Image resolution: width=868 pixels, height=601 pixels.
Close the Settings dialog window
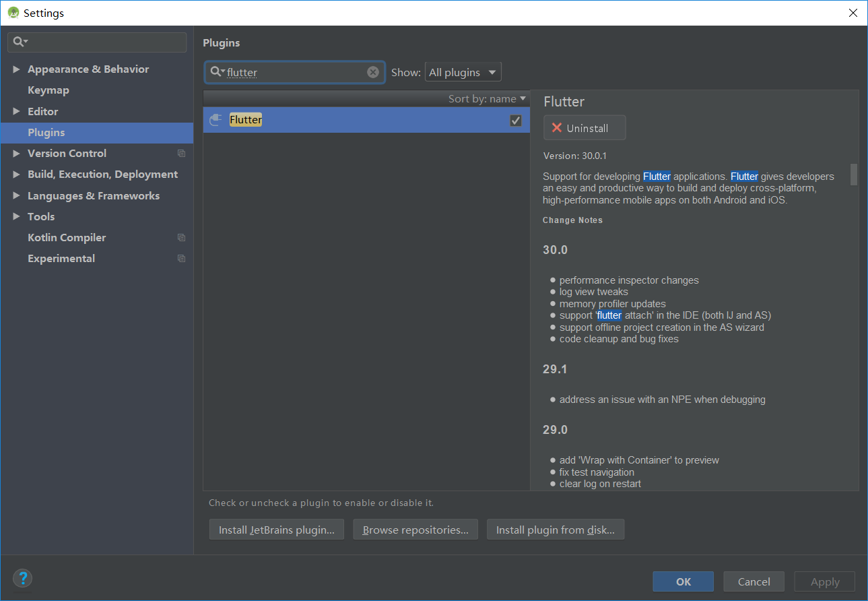click(x=853, y=13)
